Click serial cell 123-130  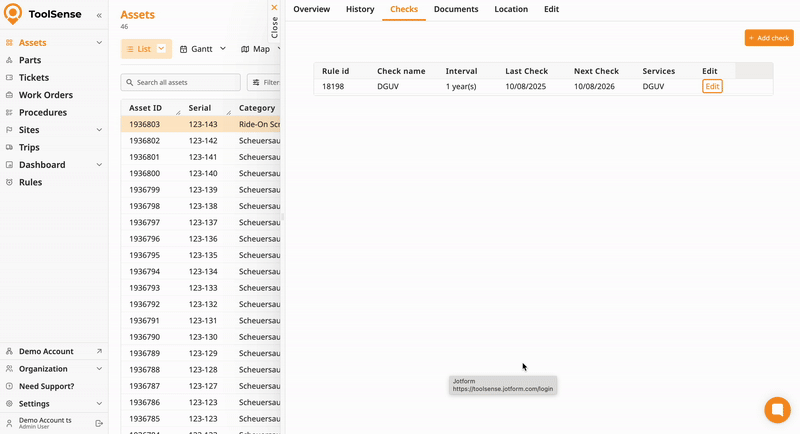(203, 337)
